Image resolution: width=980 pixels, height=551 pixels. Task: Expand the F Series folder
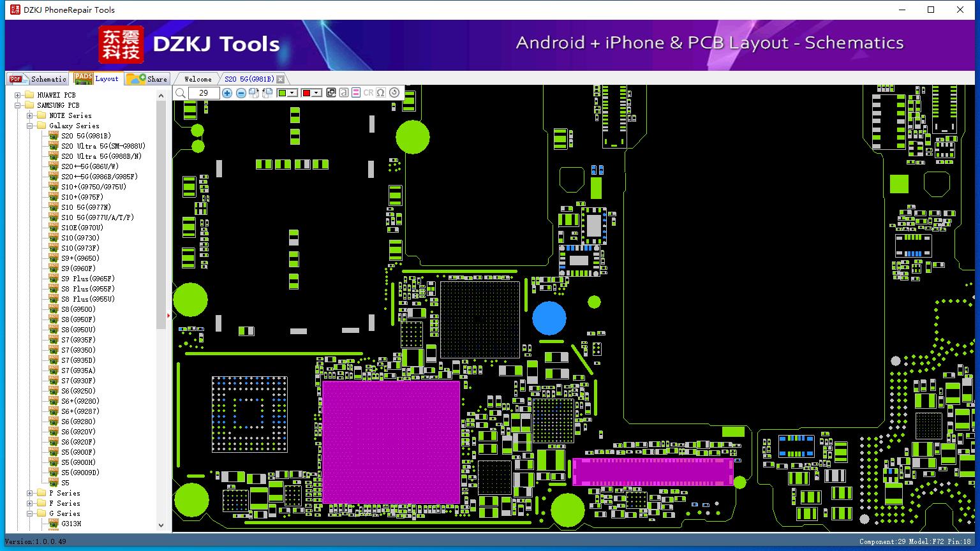click(30, 503)
